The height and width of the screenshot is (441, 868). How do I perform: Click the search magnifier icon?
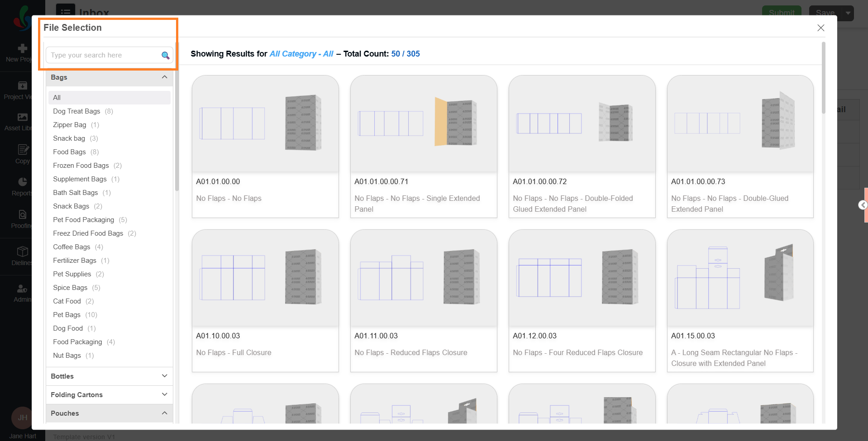(x=165, y=55)
